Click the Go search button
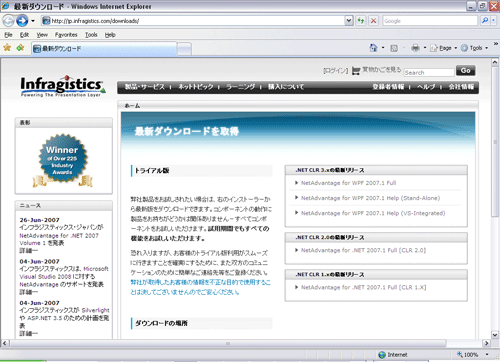The image size is (500, 362). (x=465, y=71)
